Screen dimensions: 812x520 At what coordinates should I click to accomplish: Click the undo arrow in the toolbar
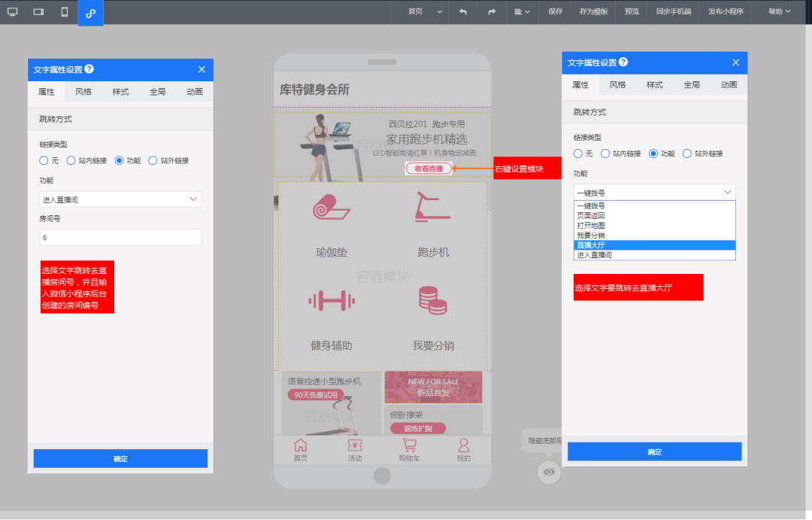[x=464, y=13]
